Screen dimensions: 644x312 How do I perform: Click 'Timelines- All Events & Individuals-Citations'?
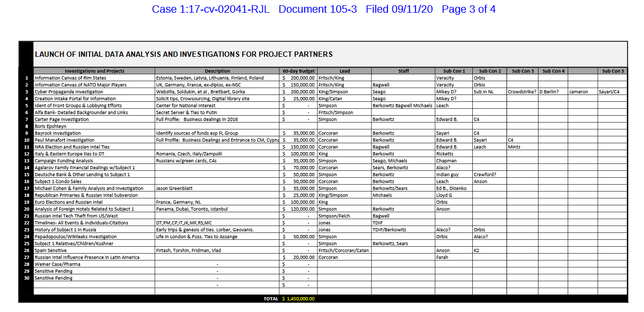tap(94, 223)
